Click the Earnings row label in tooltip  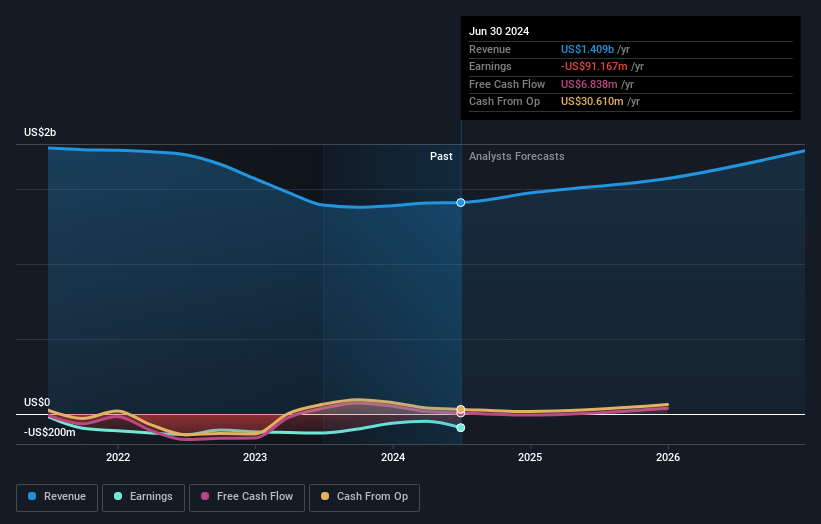[x=490, y=66]
